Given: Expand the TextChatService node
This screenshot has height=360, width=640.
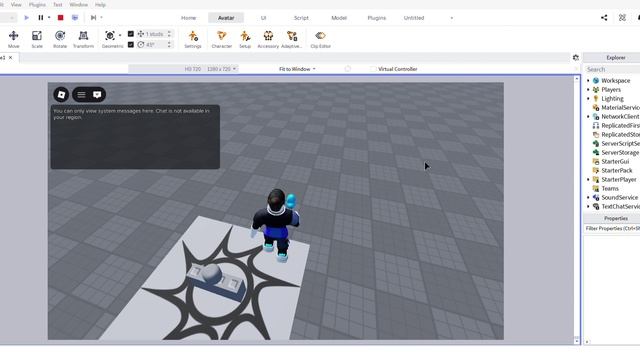Looking at the screenshot, I should click(x=588, y=207).
